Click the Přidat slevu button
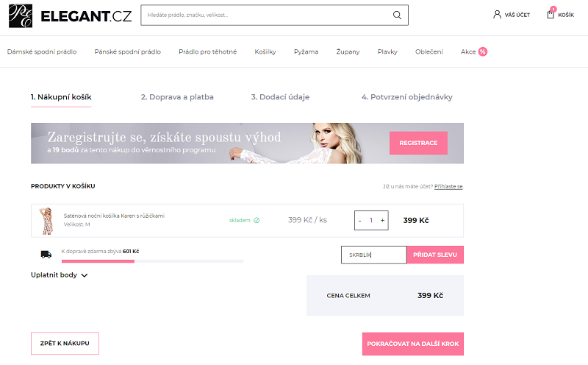Image resolution: width=588 pixels, height=365 pixels. coord(435,255)
